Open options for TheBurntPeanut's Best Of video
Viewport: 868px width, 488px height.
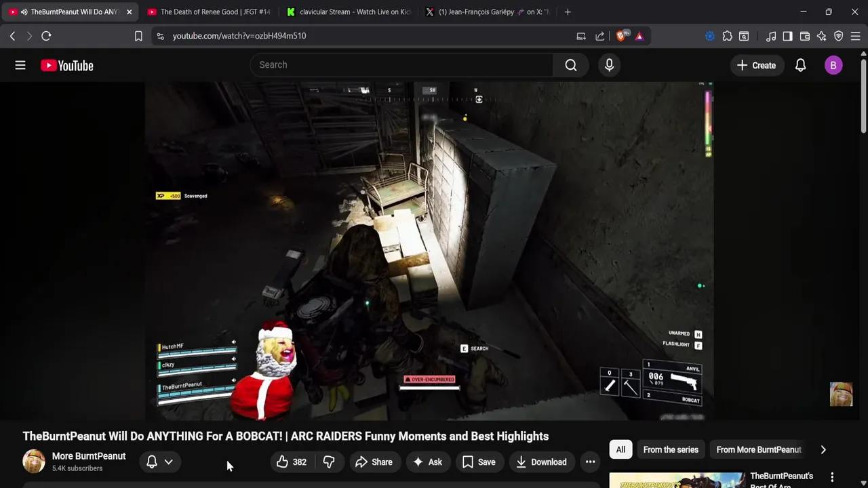832,477
